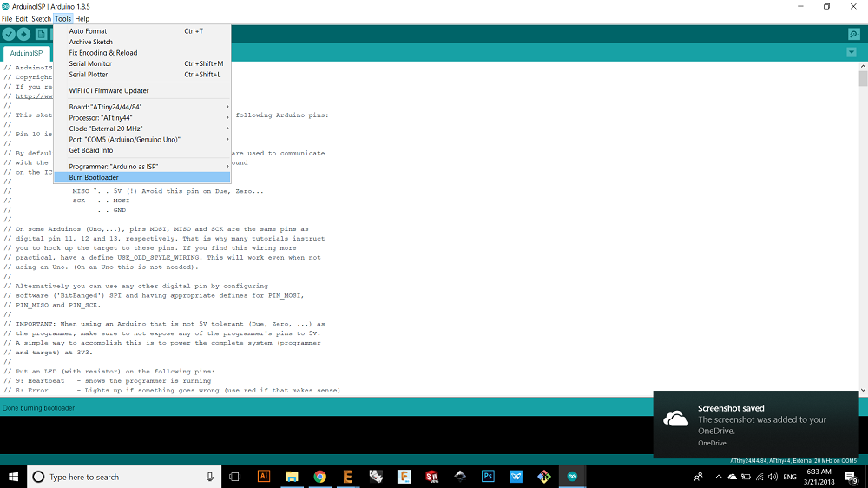Open the Rhino icon on taskbar
The height and width of the screenshot is (488, 868).
click(x=376, y=477)
